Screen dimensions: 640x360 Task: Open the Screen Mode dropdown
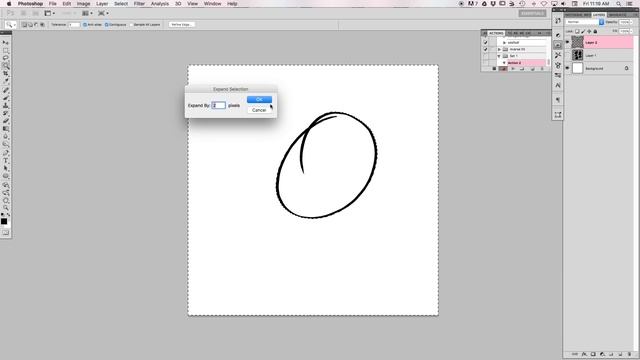pyautogui.click(x=103, y=13)
